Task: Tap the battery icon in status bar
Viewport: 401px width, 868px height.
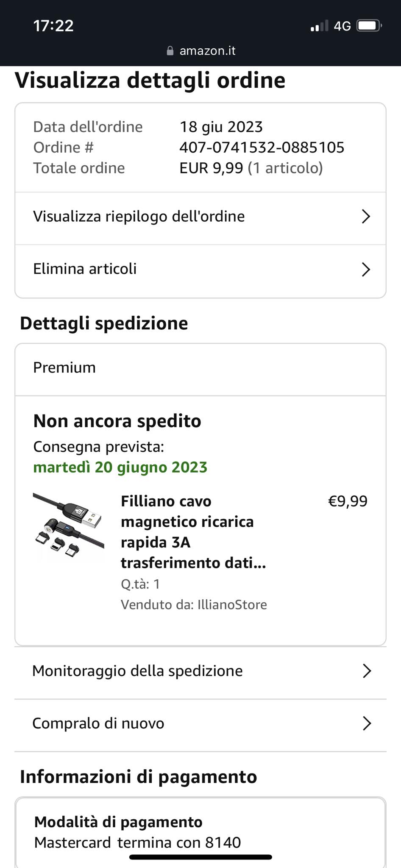Action: pos(369,26)
